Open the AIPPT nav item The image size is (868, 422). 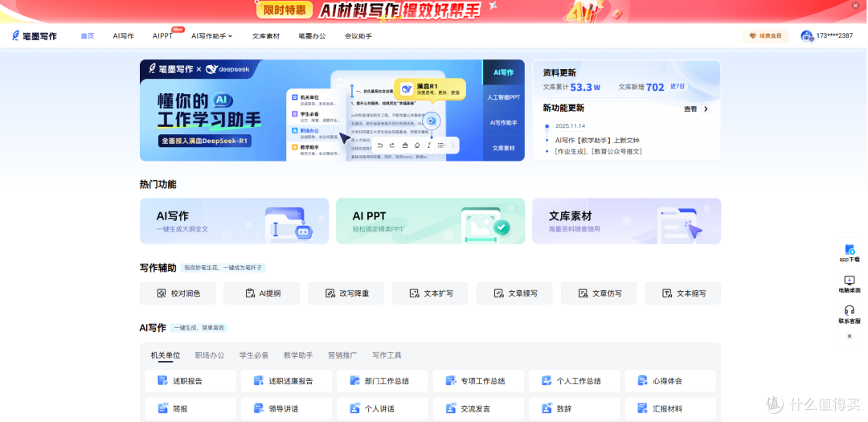click(162, 36)
